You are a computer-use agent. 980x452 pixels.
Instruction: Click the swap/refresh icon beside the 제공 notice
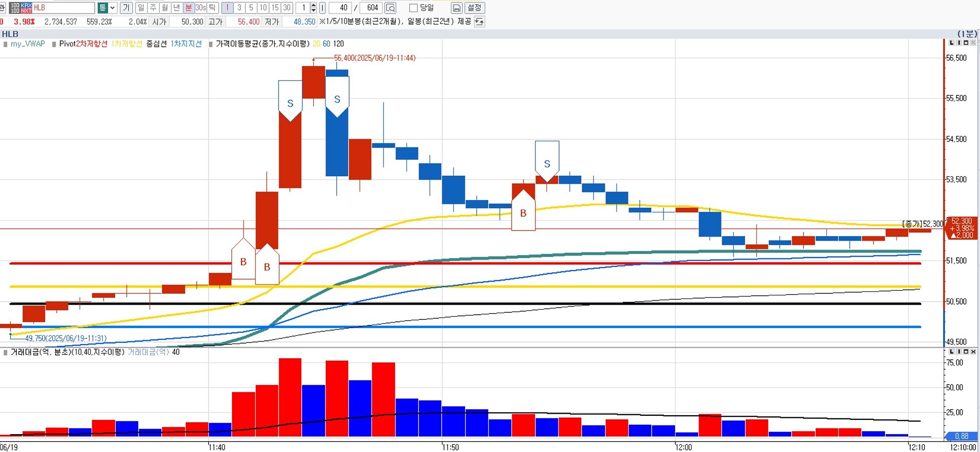click(x=479, y=21)
